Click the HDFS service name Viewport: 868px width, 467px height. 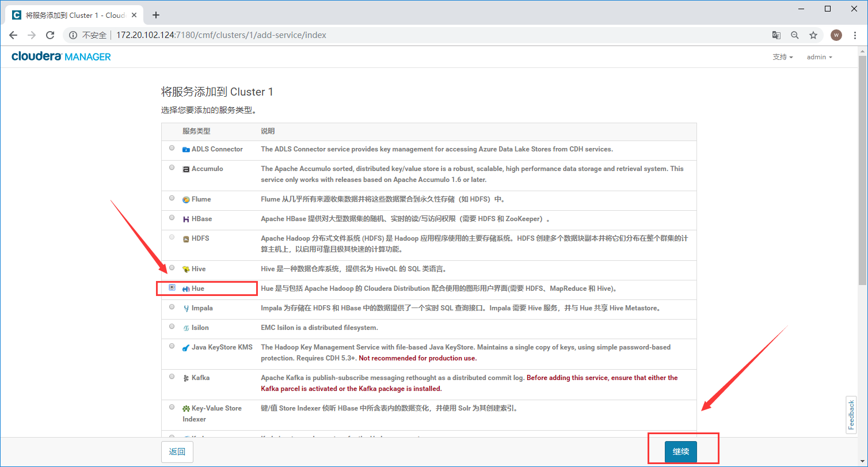pos(200,238)
